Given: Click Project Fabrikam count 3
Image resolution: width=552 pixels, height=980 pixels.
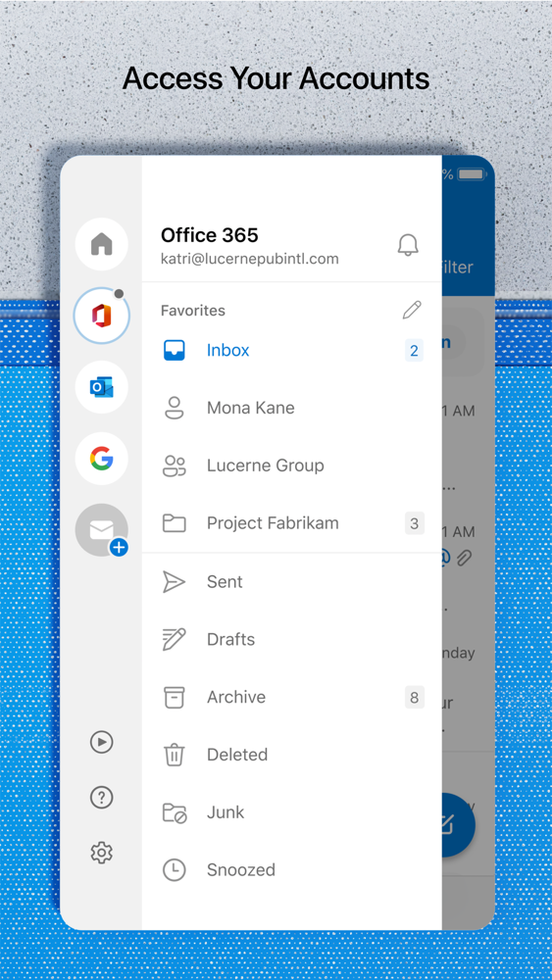Looking at the screenshot, I should (x=414, y=523).
